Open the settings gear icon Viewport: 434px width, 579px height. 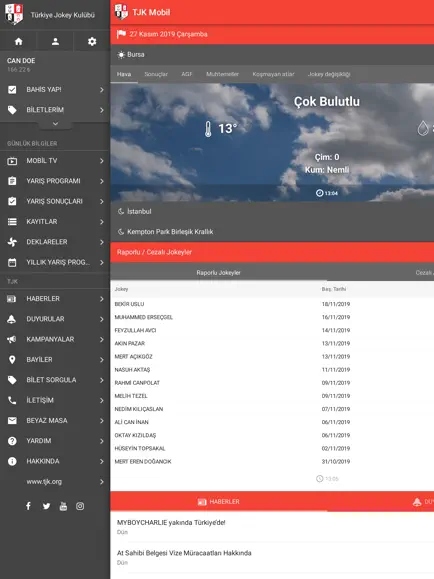click(92, 41)
